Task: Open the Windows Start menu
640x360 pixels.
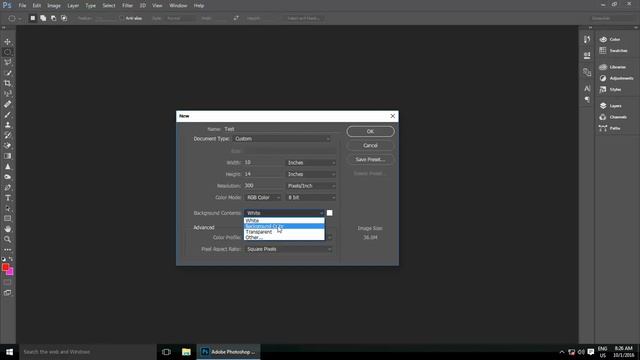Action: 9,352
